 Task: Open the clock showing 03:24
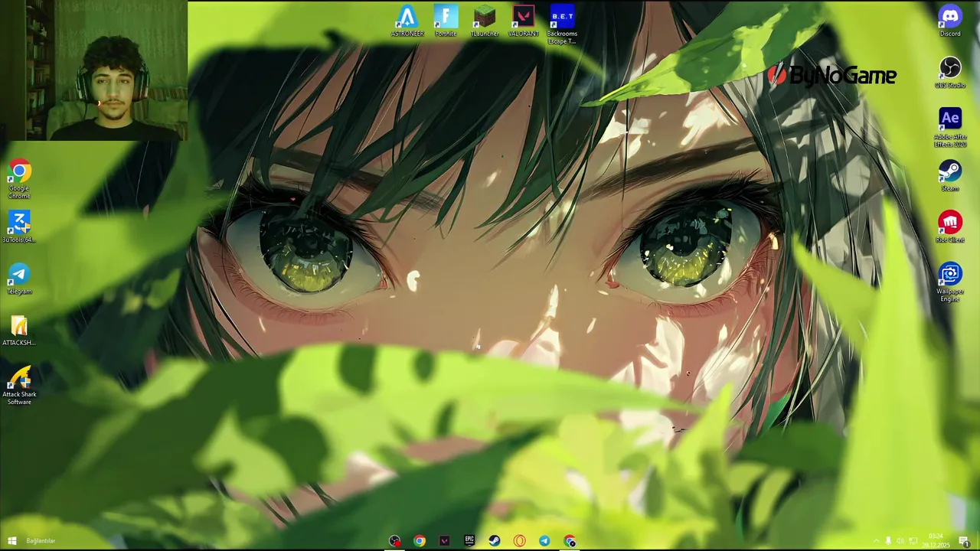(x=936, y=540)
